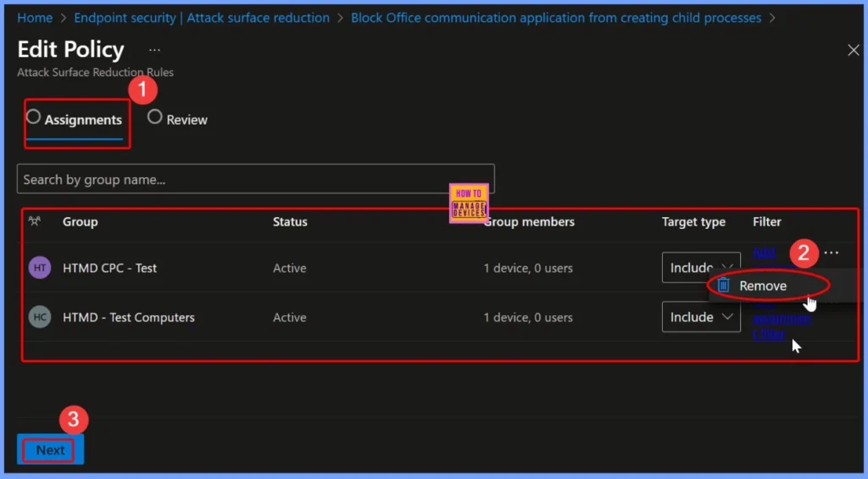Choose Remove from the context menu
Screen dimensions: 868x479
[763, 286]
